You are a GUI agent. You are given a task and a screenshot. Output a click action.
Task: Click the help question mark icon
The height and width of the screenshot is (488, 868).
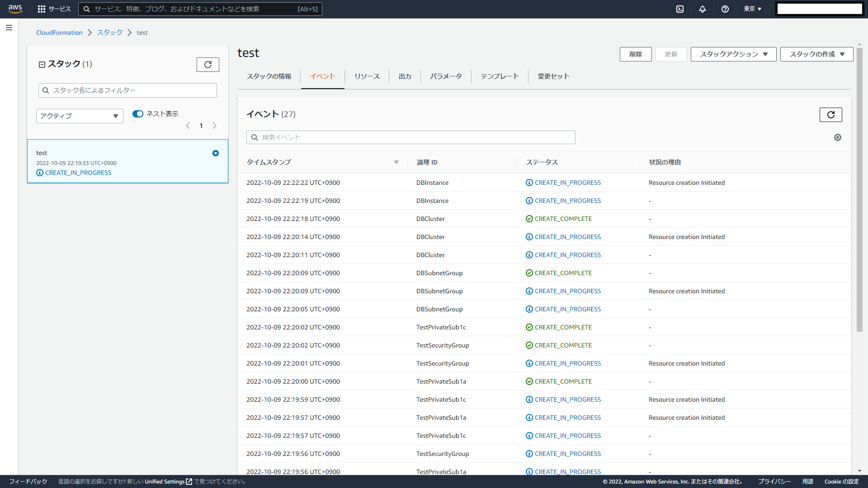pos(725,9)
